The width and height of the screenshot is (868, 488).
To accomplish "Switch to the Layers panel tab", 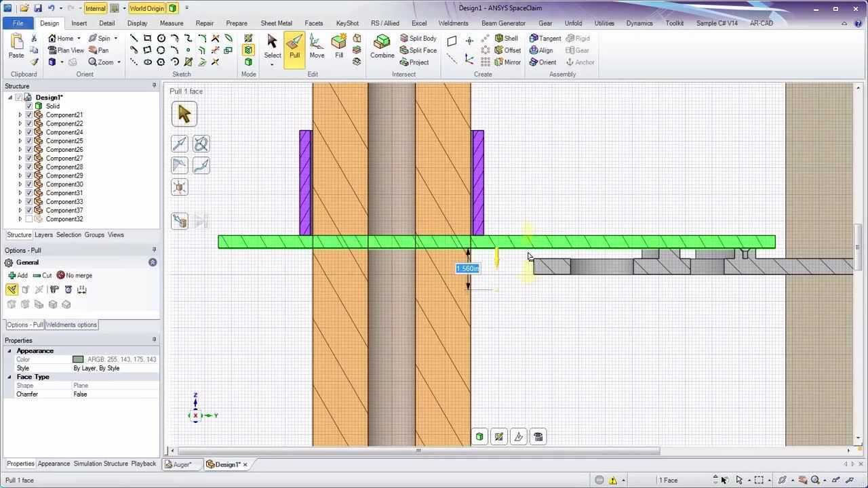I will pos(43,235).
